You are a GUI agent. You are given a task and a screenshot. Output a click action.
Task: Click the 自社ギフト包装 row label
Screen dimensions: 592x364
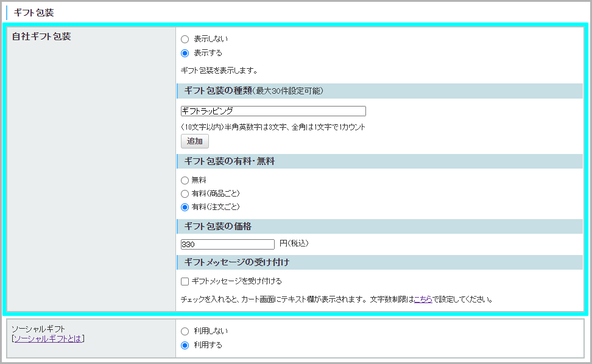(41, 37)
